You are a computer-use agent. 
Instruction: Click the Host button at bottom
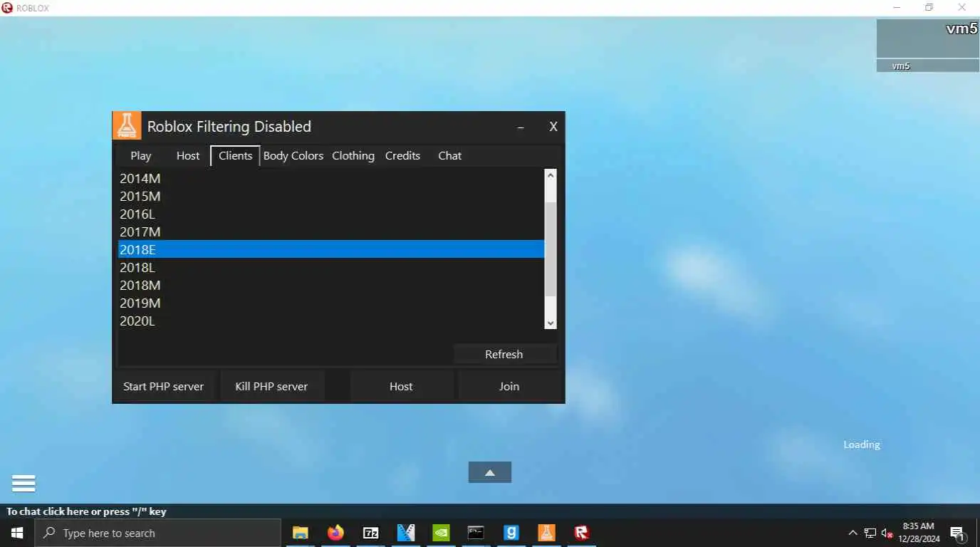[401, 386]
